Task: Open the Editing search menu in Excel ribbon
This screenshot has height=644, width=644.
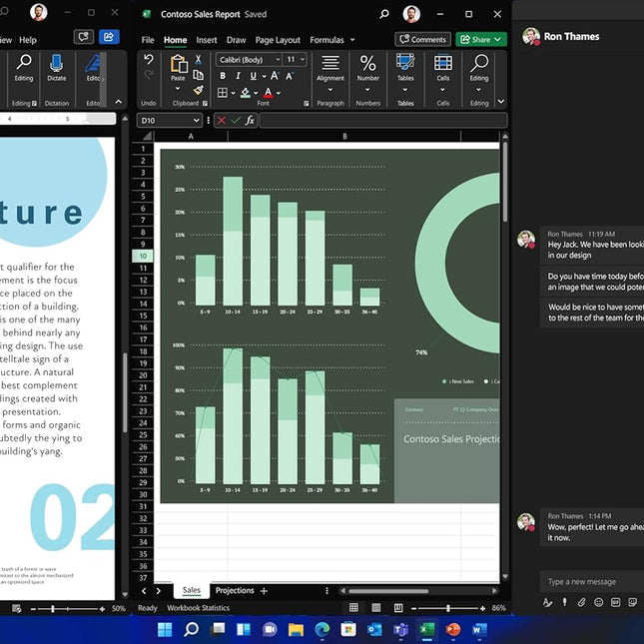Action: pyautogui.click(x=479, y=74)
